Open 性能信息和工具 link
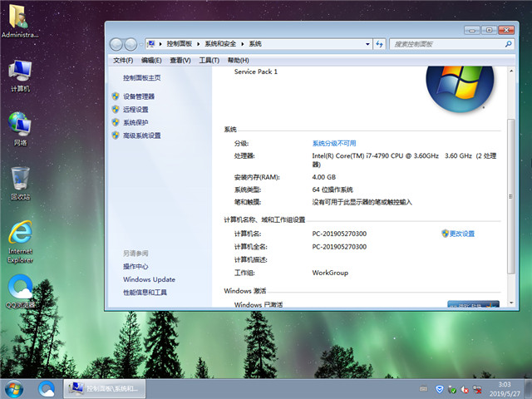This screenshot has height=399, width=532. click(145, 293)
